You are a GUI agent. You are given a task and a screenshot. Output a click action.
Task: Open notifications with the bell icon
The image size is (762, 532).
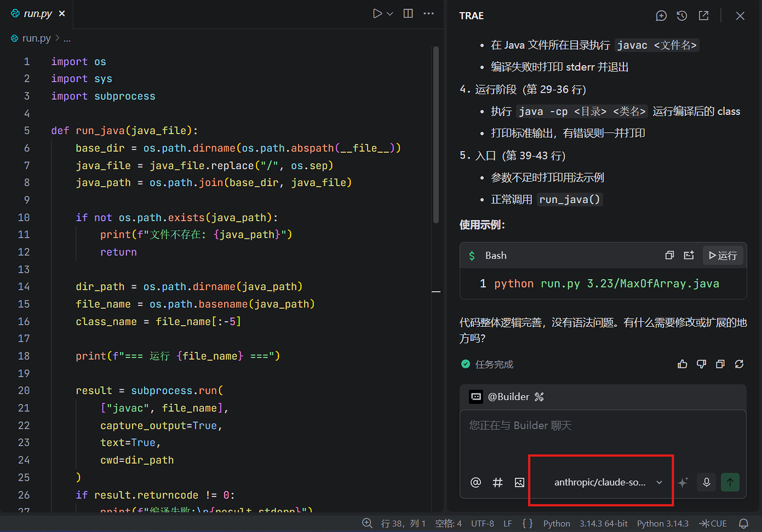coord(744,523)
